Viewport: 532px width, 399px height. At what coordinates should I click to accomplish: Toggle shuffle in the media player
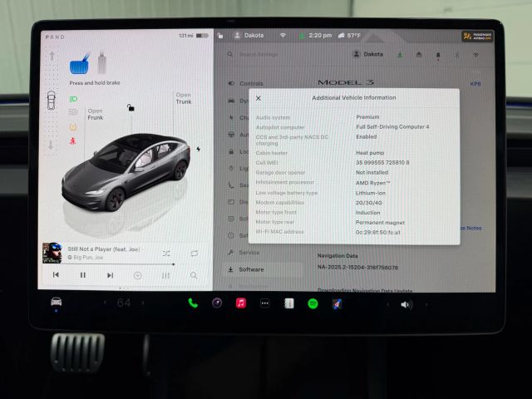click(x=166, y=254)
